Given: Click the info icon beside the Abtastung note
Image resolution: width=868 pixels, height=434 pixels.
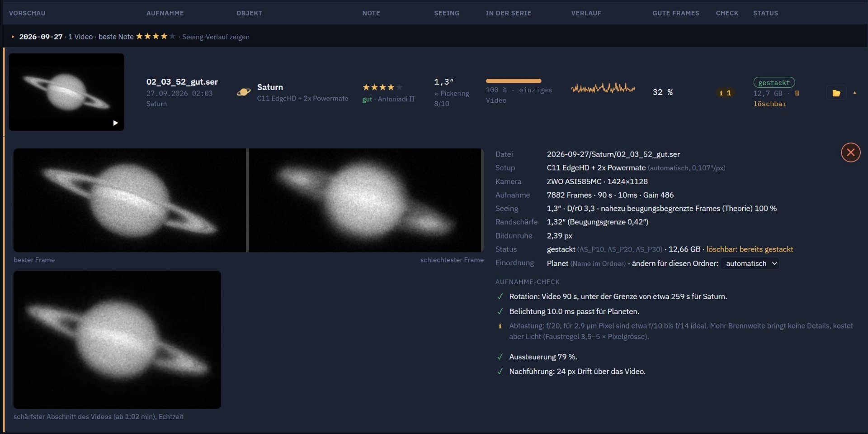Looking at the screenshot, I should point(500,326).
